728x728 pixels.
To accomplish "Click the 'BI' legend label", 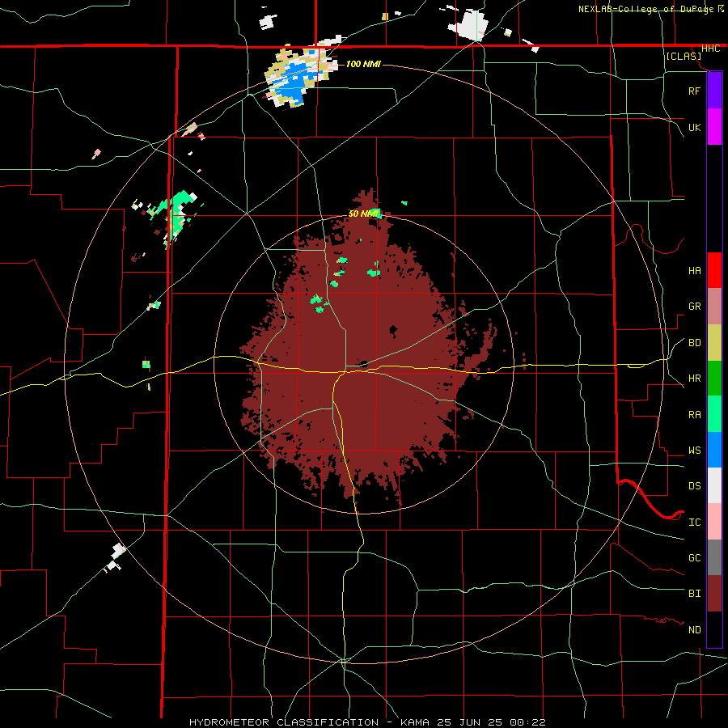I will click(694, 594).
